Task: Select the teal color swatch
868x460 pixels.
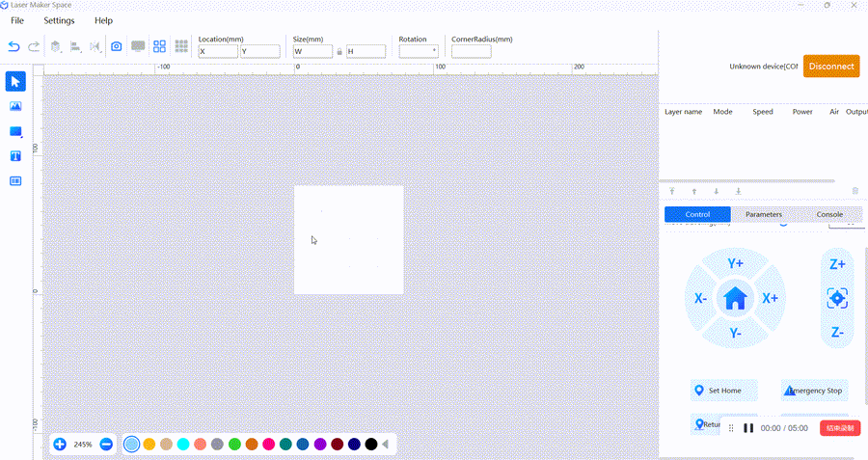Action: point(285,444)
